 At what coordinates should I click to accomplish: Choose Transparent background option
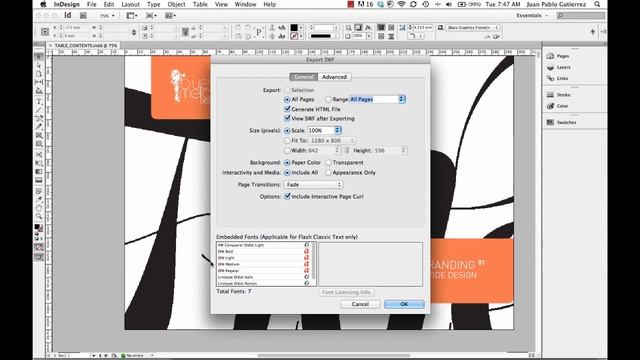point(328,162)
